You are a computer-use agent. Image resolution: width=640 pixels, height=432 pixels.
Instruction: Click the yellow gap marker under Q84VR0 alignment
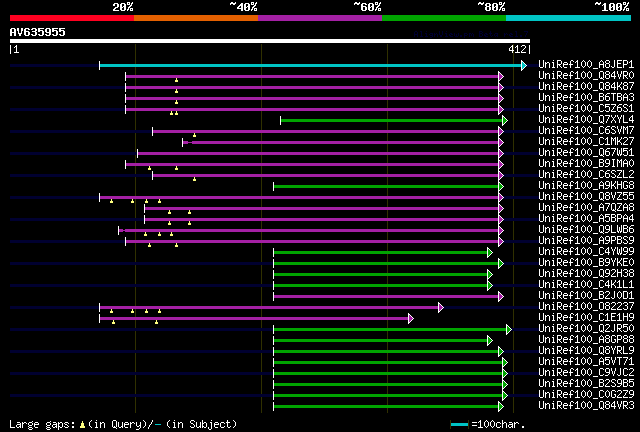pyautogui.click(x=176, y=80)
